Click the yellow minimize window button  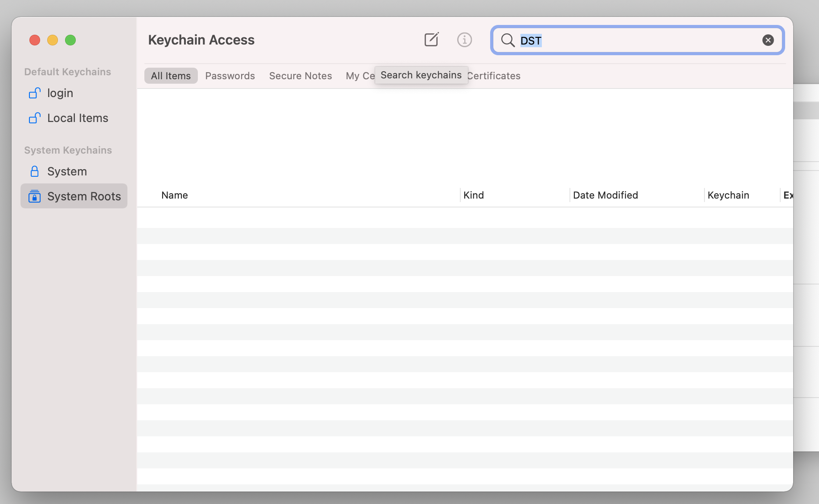53,40
